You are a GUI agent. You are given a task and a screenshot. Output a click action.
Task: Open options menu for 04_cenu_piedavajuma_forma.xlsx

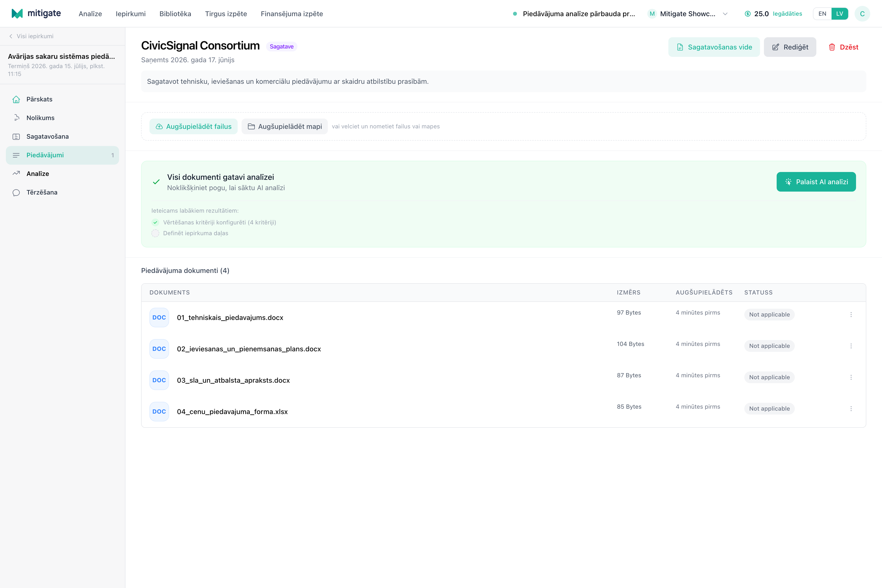[851, 409]
